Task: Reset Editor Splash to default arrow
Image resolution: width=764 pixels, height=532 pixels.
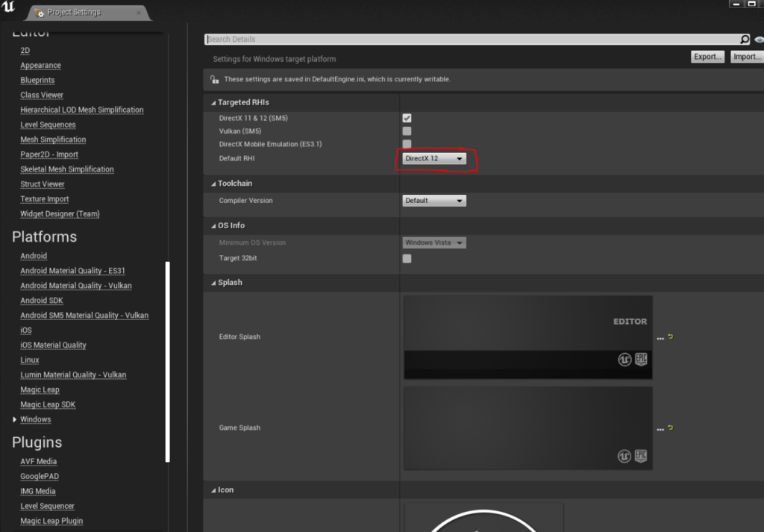Action: pos(671,337)
